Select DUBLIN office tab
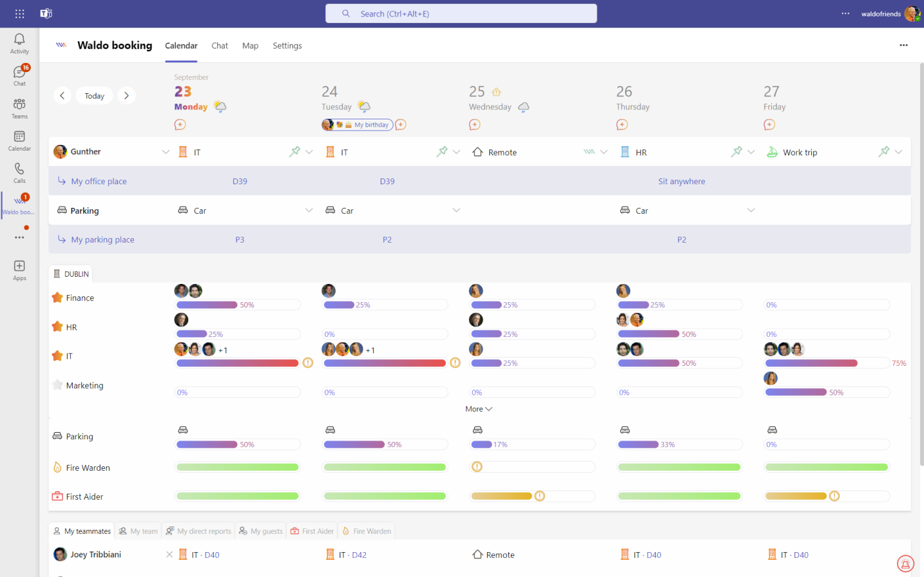Image resolution: width=924 pixels, height=577 pixels. point(71,274)
